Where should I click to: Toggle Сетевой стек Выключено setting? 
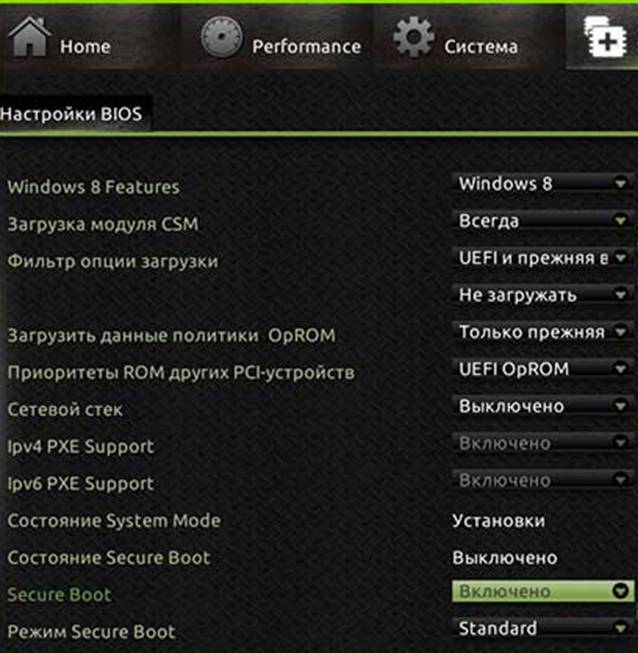pyautogui.click(x=543, y=406)
